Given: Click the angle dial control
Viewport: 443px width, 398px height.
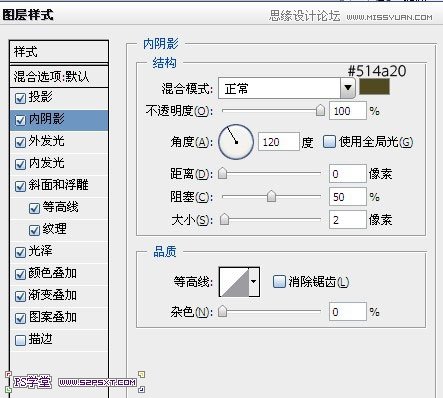Looking at the screenshot, I should (x=236, y=142).
